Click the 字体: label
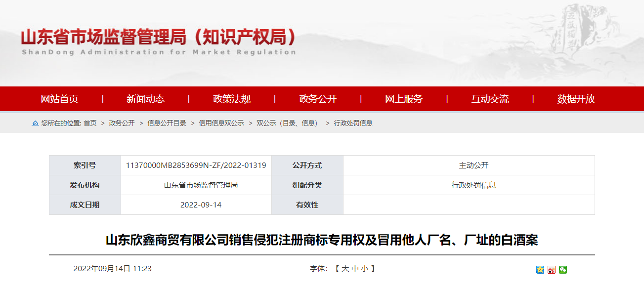Image resolution: width=644 pixels, height=287 pixels. [319, 269]
